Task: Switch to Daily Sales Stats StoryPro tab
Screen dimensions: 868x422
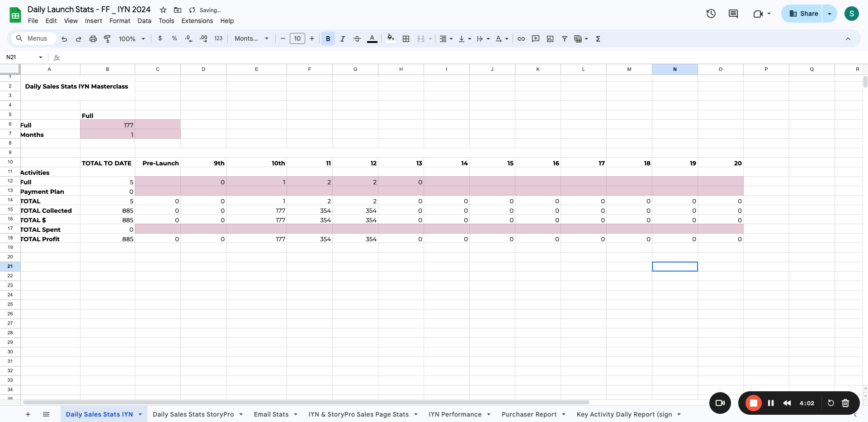Action: pos(193,414)
